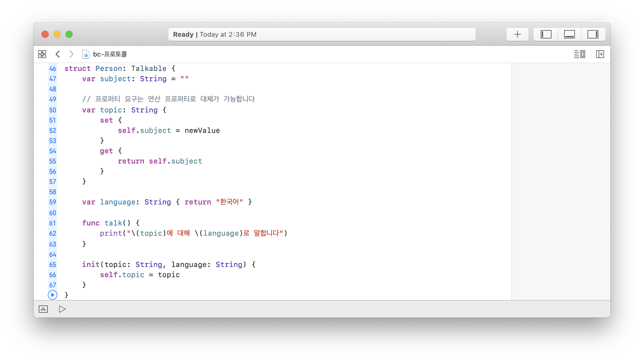Click the Swift playground file icon
644x362 pixels.
coord(86,54)
